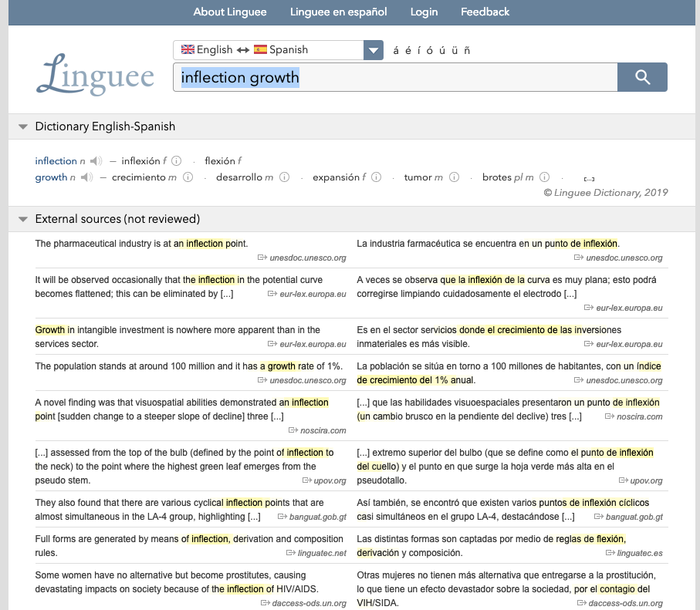Collapse the Dictionary English-Spanish section

pyautogui.click(x=23, y=126)
